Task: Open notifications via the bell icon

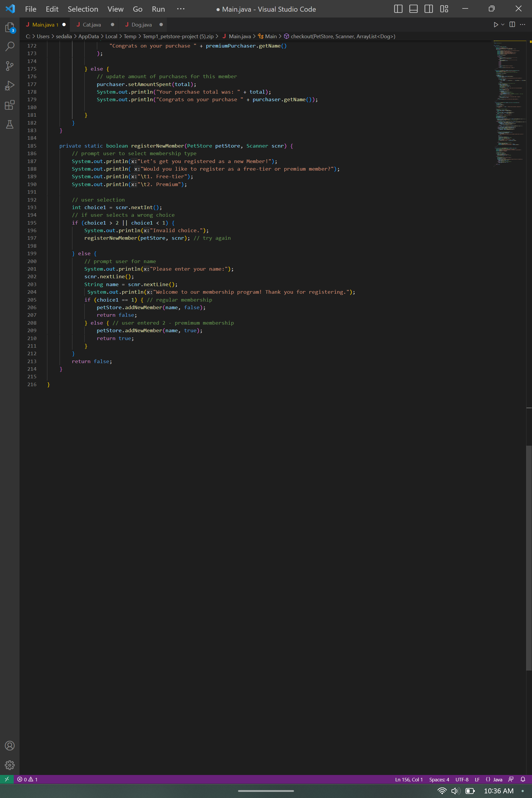Action: tap(523, 780)
